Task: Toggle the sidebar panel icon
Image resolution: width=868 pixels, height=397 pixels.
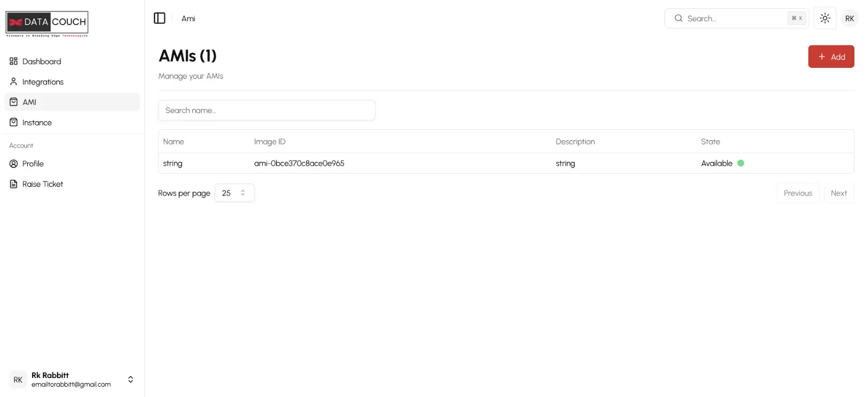Action: (x=159, y=18)
